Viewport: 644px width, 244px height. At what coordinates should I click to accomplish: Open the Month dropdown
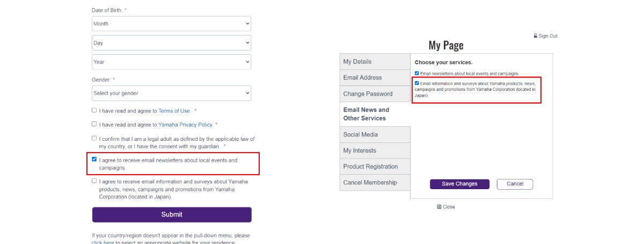pyautogui.click(x=171, y=24)
